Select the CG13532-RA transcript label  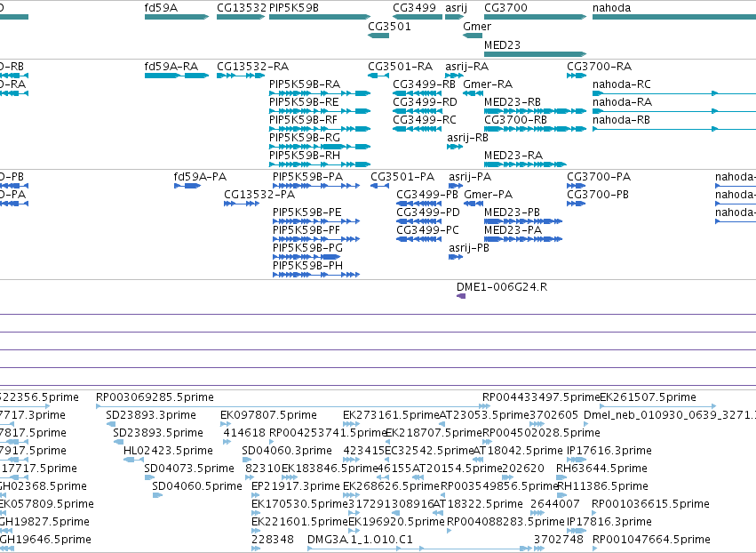coord(252,67)
